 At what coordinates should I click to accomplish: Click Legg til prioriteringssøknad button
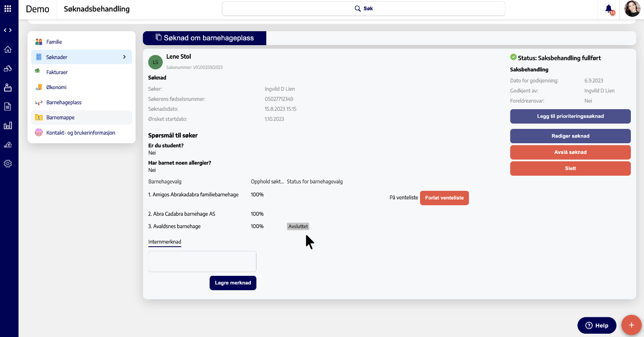click(x=570, y=116)
